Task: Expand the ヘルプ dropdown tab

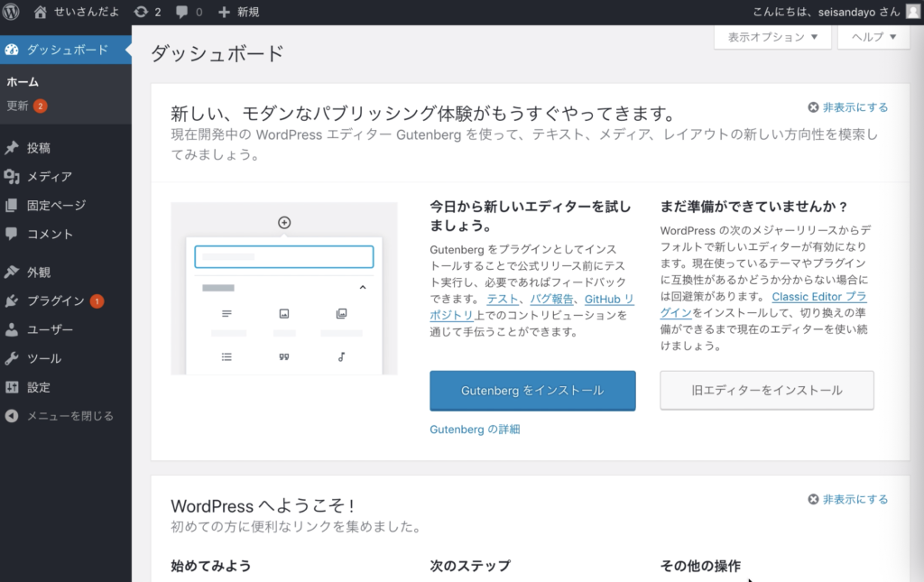Action: (x=873, y=37)
